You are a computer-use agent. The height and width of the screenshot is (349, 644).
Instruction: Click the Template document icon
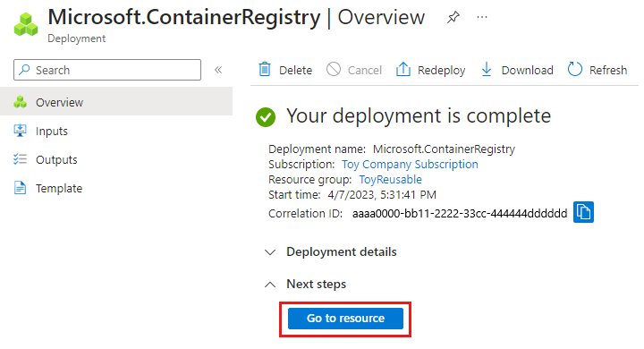click(20, 188)
